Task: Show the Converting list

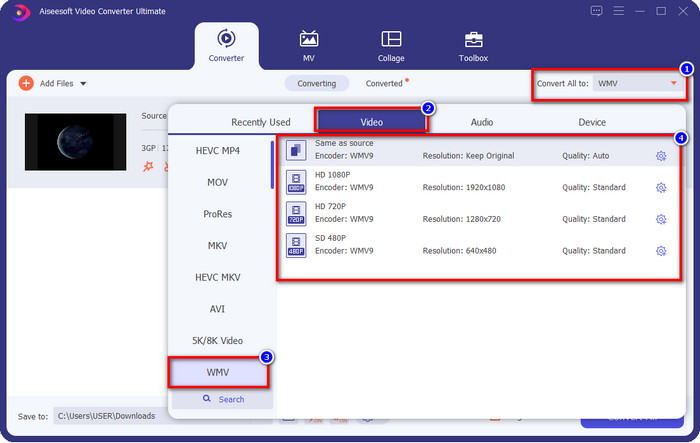Action: click(x=317, y=84)
